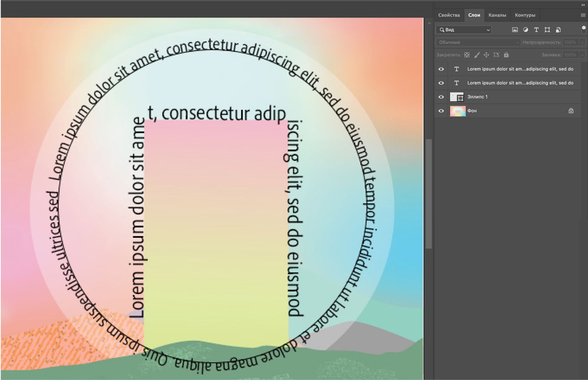
Task: Switch to the Контуры tab
Action: point(525,15)
